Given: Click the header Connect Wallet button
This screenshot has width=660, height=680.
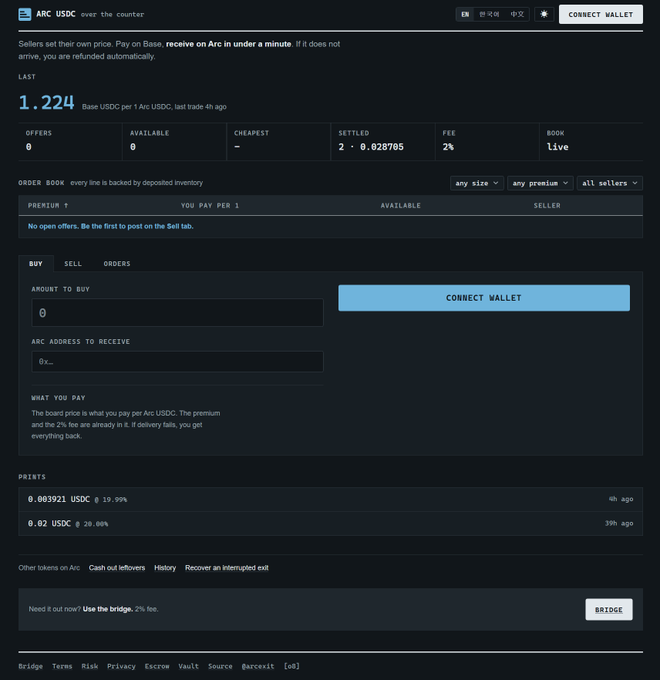Looking at the screenshot, I should (x=601, y=14).
